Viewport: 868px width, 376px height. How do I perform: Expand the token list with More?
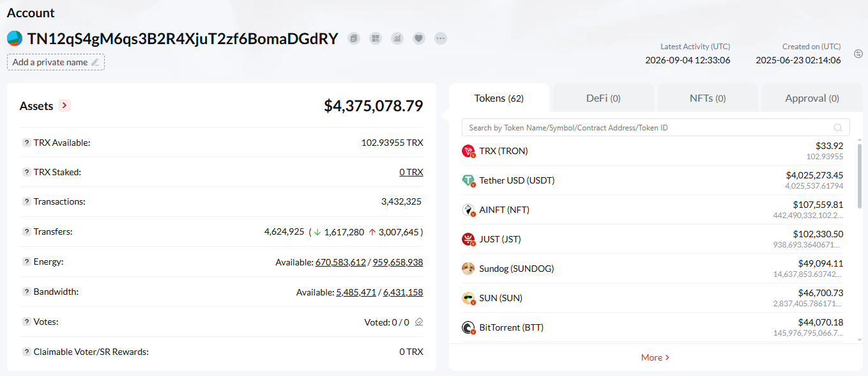(655, 357)
